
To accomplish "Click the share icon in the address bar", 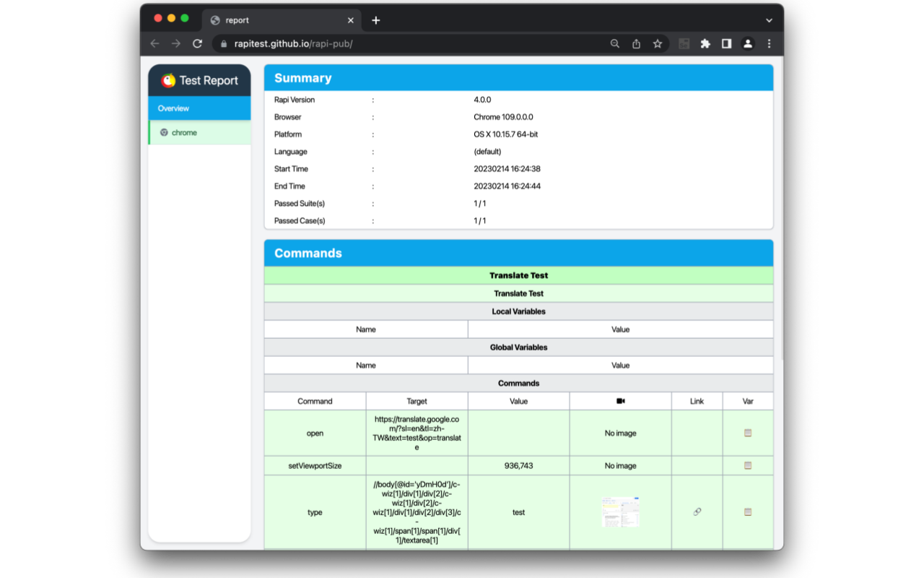I will [x=636, y=43].
